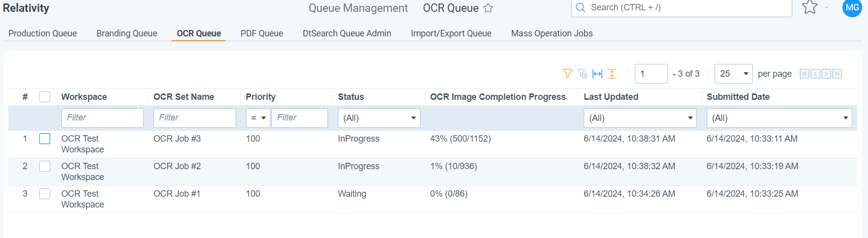Image resolution: width=868 pixels, height=238 pixels.
Task: Check the OCR Job #1 row checkbox
Action: pos(45,194)
